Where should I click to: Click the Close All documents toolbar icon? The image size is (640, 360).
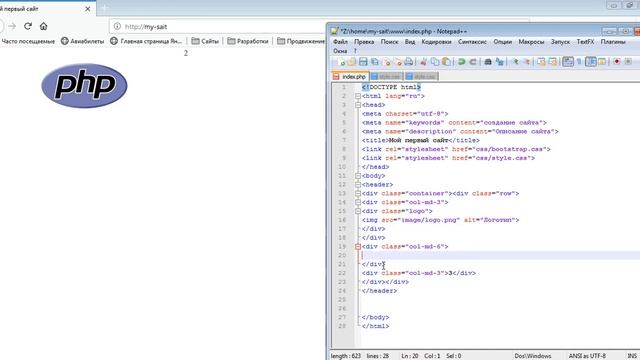(398, 62)
